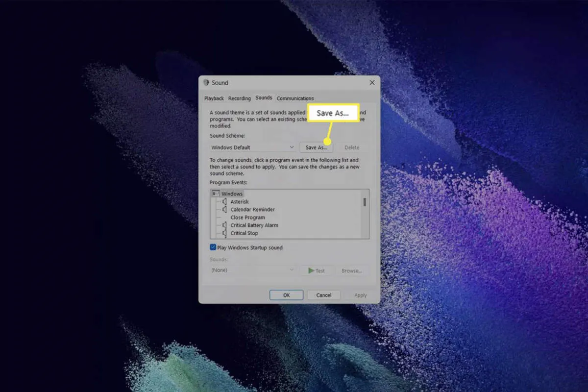This screenshot has width=588, height=392.
Task: Select the Asterisk program event
Action: click(x=240, y=202)
